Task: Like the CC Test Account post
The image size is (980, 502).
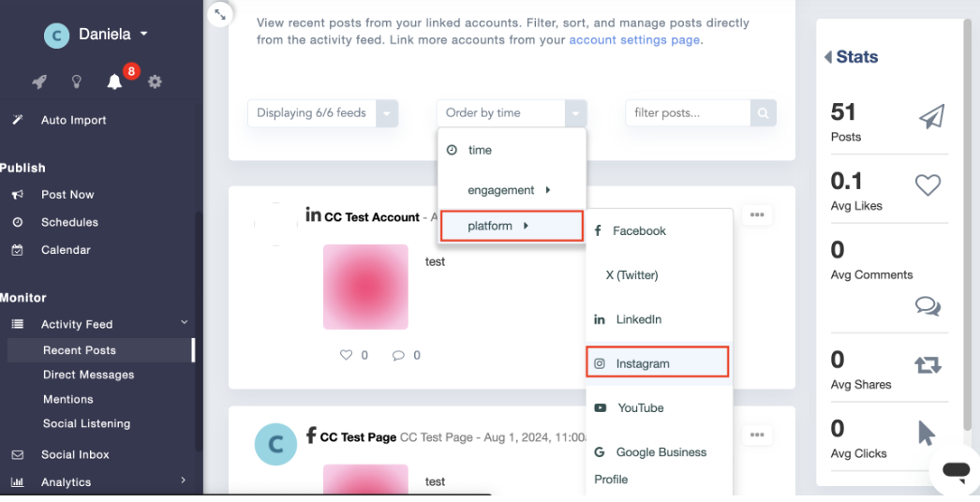Action: click(347, 355)
